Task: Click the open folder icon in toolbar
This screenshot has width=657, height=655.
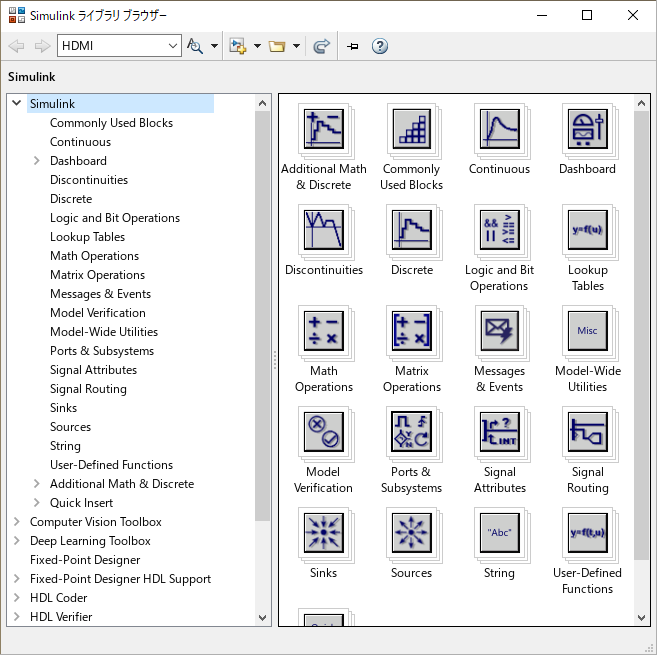Action: [277, 46]
